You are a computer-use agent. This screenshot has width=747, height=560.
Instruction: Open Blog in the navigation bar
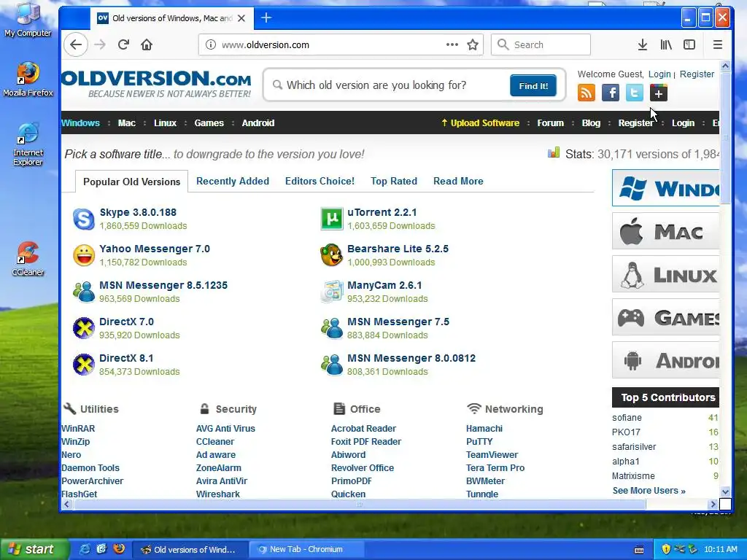591,122
